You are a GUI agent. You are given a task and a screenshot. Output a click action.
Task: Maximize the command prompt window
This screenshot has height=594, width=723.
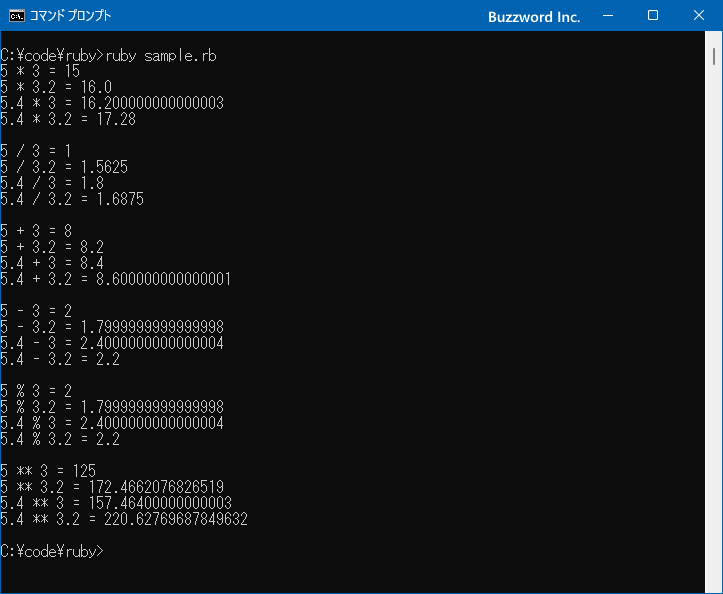[x=653, y=16]
